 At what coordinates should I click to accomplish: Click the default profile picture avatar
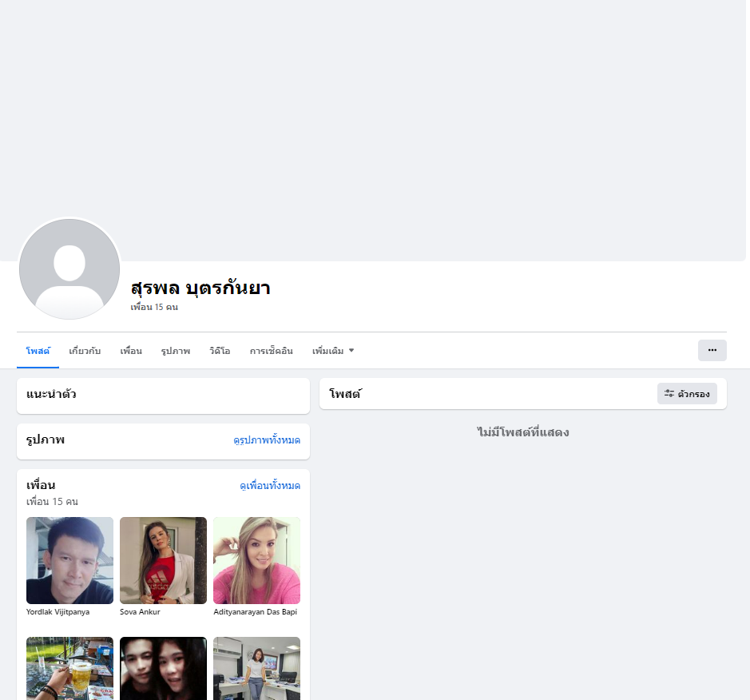coord(69,269)
